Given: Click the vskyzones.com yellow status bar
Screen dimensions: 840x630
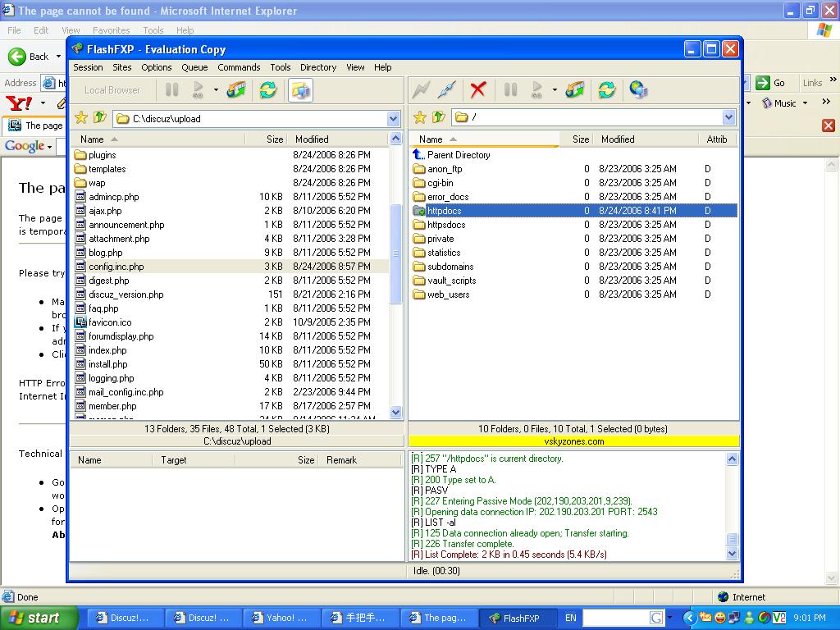Looking at the screenshot, I should click(x=573, y=441).
